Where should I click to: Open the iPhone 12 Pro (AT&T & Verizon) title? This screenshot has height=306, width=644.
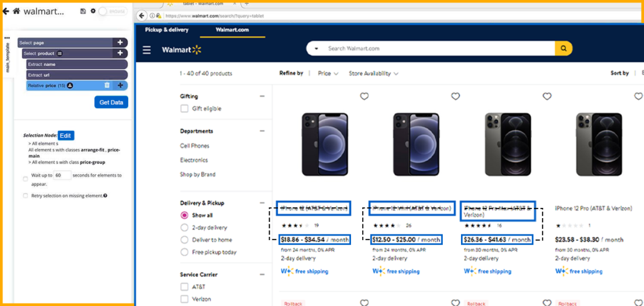(x=594, y=209)
